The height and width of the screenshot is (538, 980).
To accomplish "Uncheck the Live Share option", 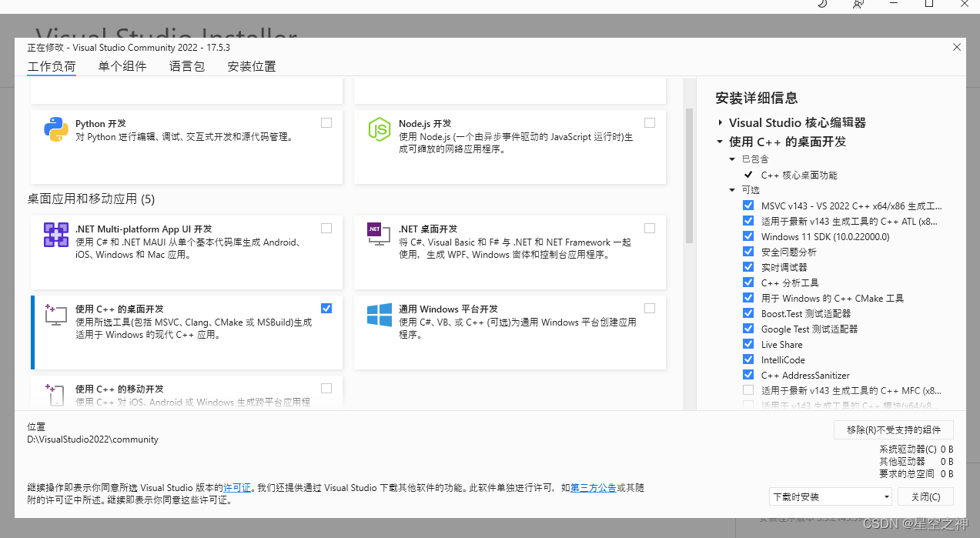I will (x=748, y=344).
